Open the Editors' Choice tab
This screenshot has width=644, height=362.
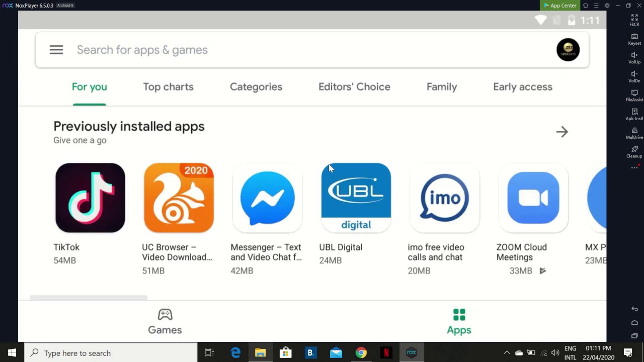tap(354, 86)
